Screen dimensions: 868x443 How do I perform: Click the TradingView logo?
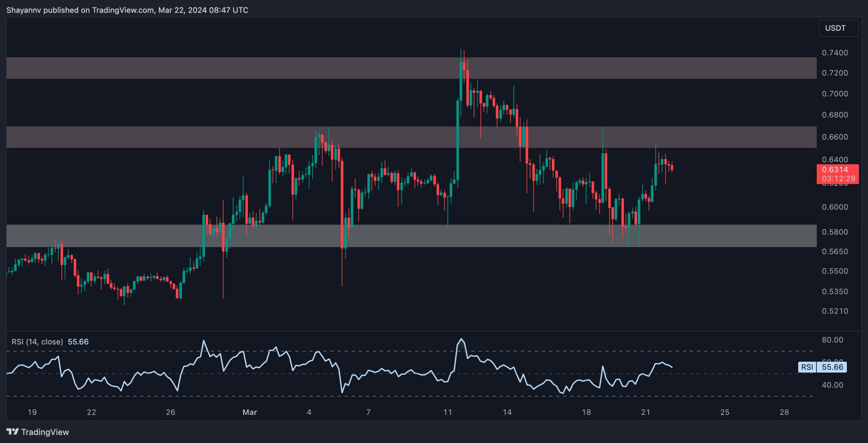tap(38, 432)
